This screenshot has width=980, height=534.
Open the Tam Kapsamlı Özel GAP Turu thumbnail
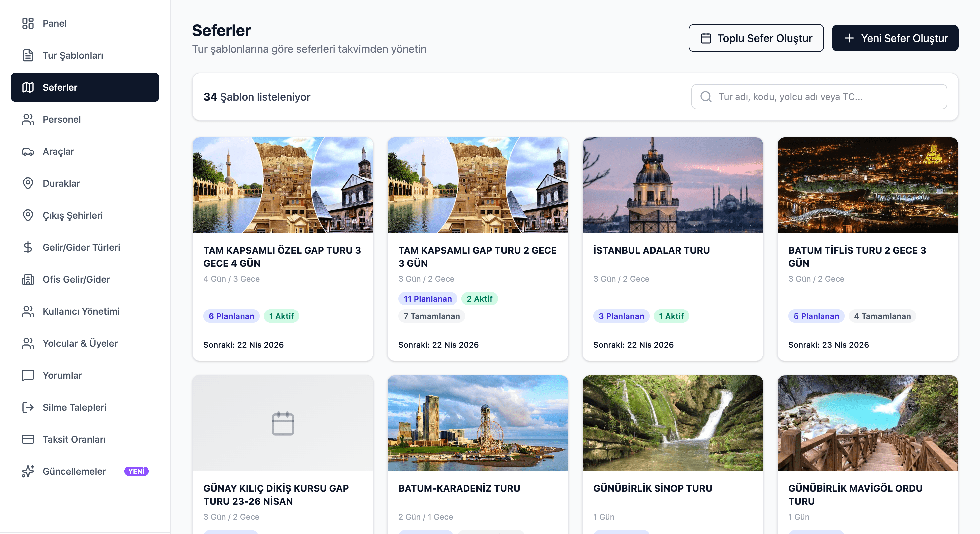coord(283,185)
